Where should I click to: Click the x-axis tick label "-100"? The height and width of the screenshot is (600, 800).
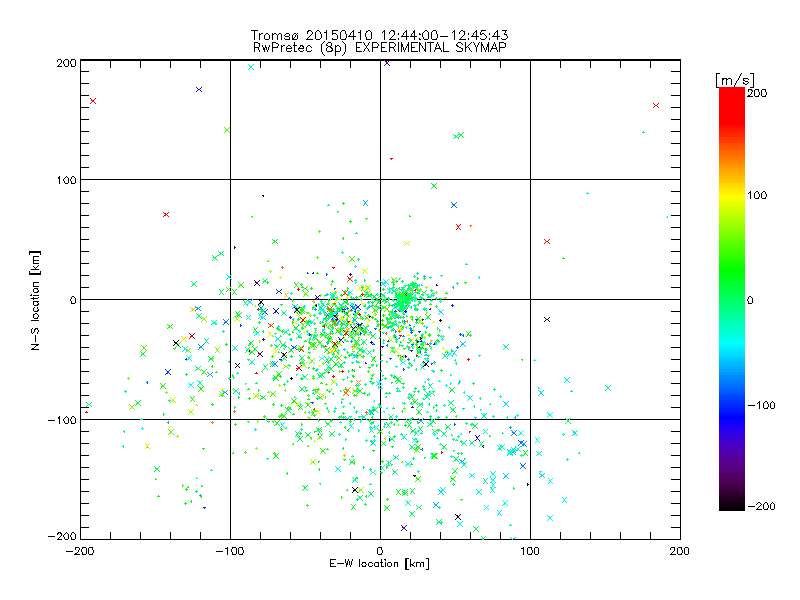[230, 551]
